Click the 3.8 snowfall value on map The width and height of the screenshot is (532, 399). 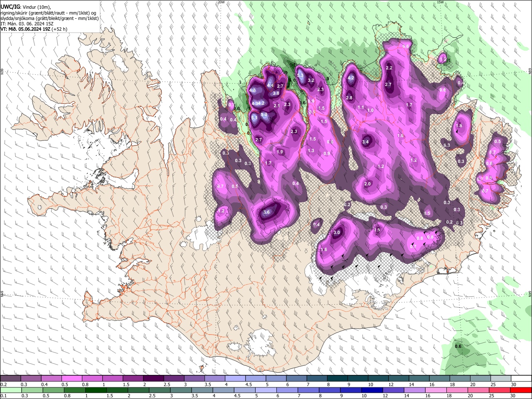point(276,94)
